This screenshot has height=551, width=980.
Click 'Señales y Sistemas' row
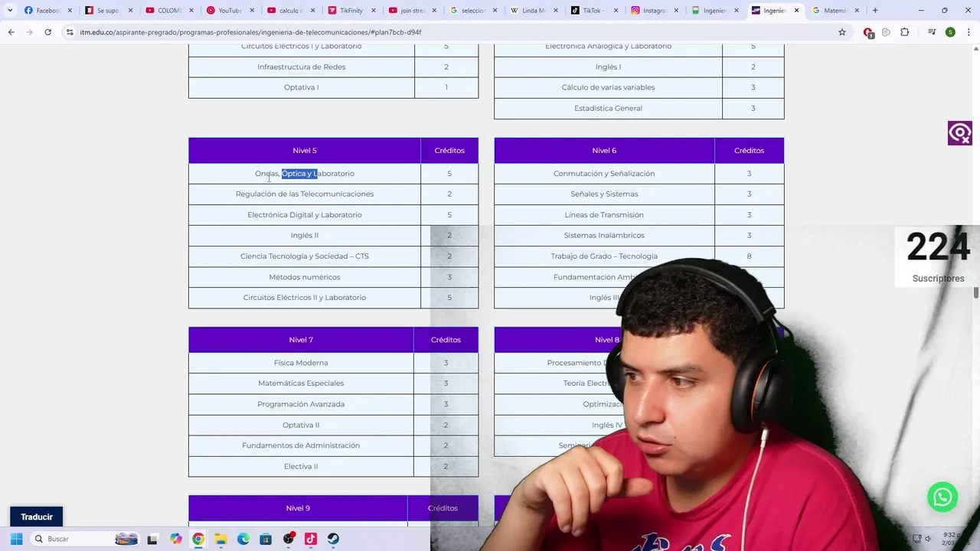click(x=639, y=194)
